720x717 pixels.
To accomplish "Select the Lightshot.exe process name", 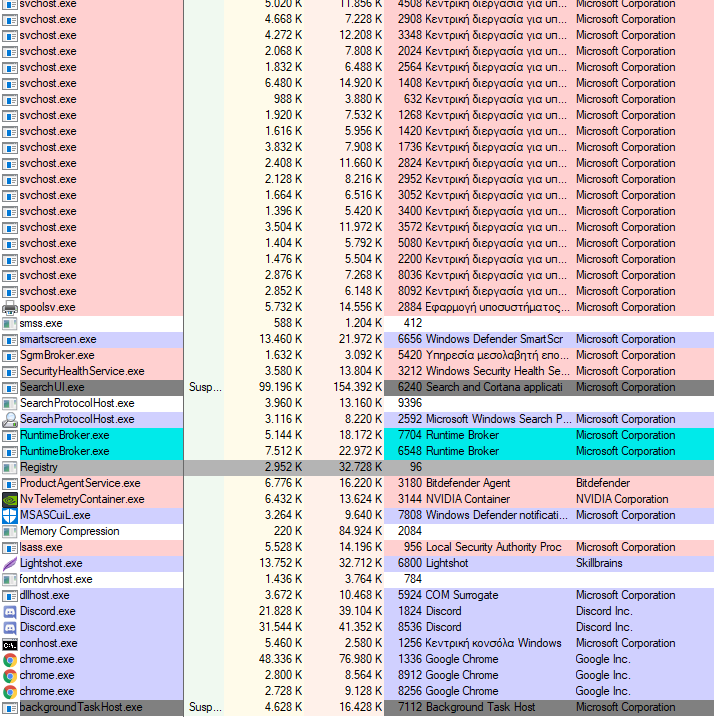I will (51, 563).
